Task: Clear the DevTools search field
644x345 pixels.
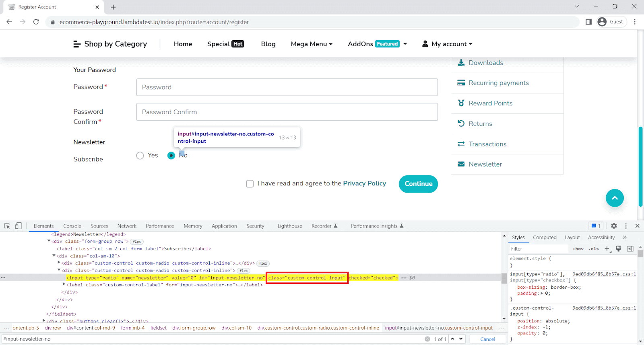Action: [x=427, y=339]
